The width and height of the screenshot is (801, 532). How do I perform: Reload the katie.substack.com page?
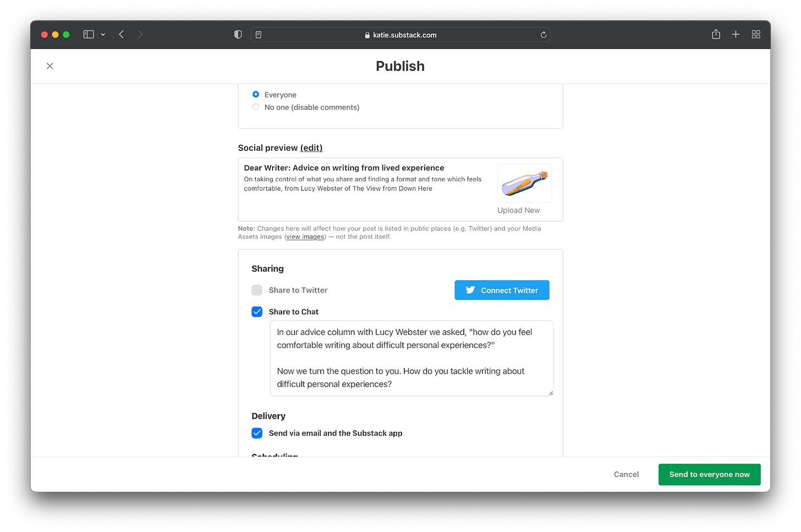coord(544,34)
